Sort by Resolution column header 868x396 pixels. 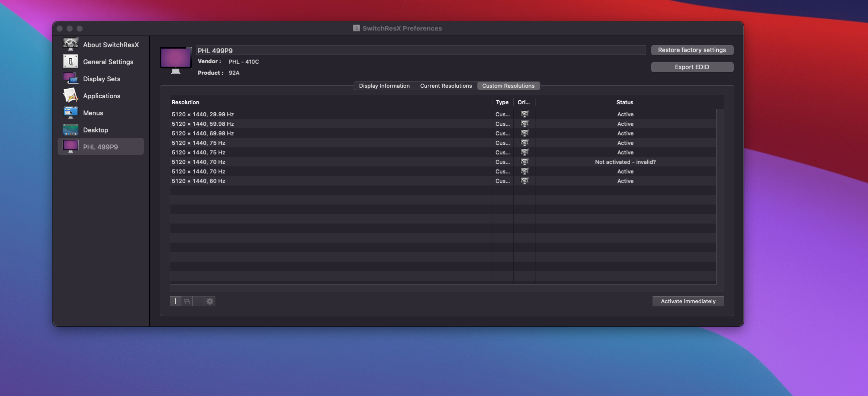click(x=331, y=102)
